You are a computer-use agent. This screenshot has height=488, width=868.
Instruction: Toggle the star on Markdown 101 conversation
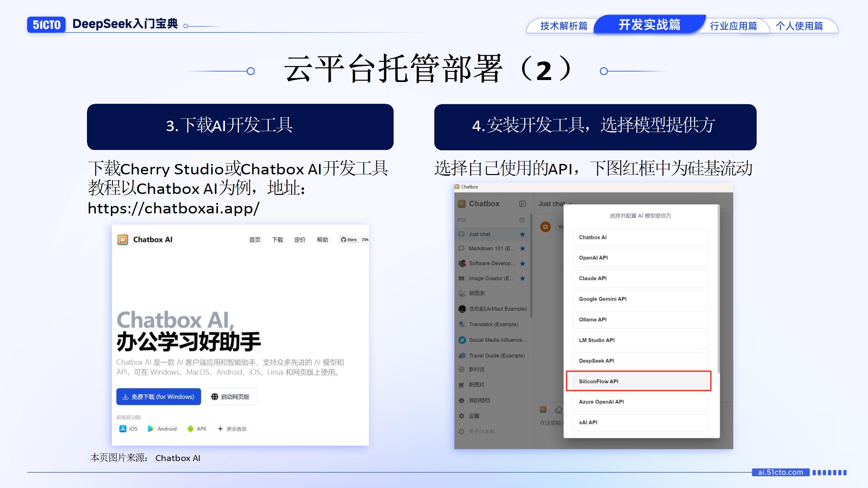[522, 249]
